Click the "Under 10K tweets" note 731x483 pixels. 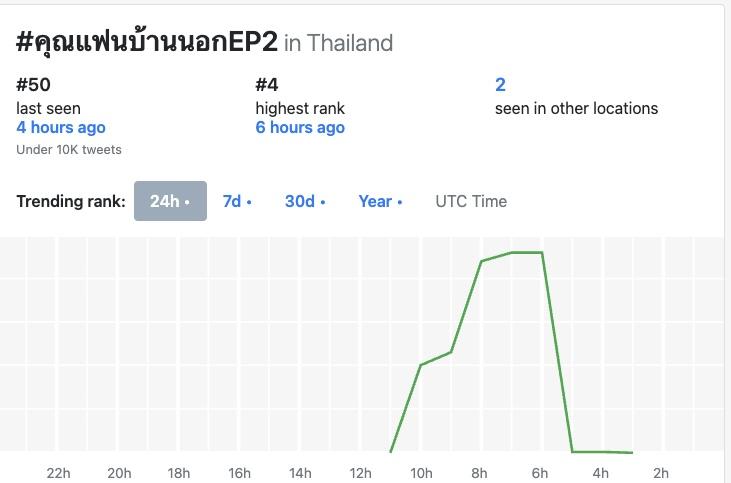click(x=69, y=150)
